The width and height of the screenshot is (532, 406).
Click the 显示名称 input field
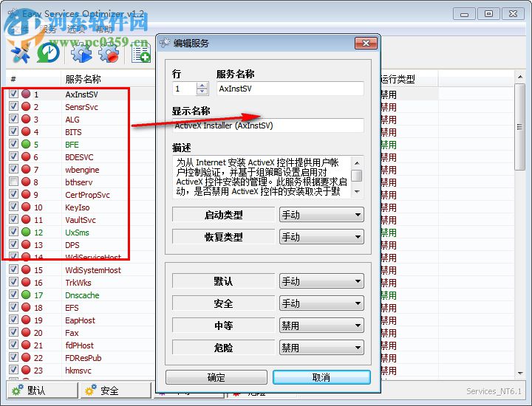[x=268, y=125]
